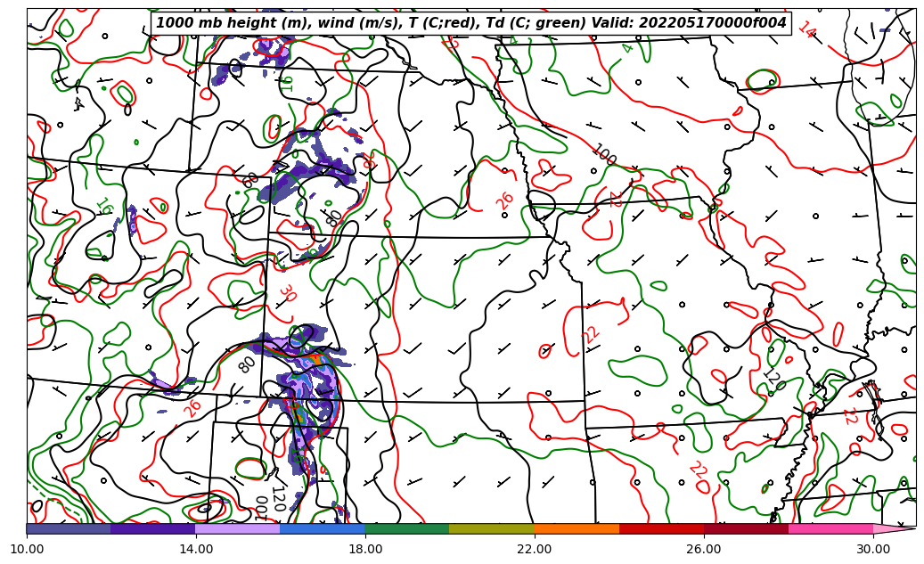The image size is (924, 564).
Task: Click the olive colorbar segment left of 22.00
Action: tap(492, 528)
